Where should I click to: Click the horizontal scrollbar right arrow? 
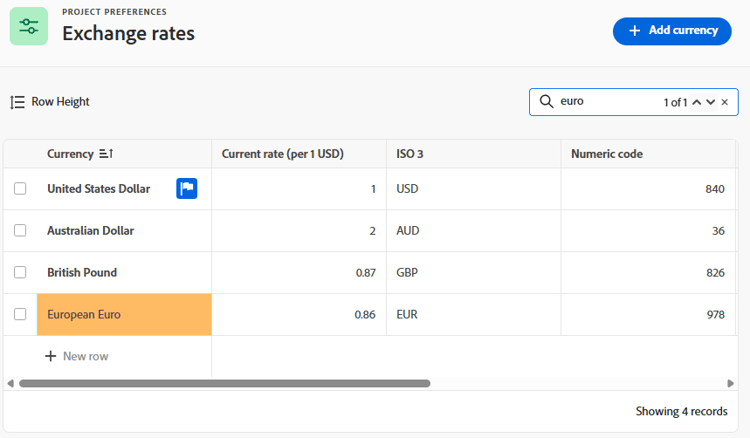tap(730, 383)
